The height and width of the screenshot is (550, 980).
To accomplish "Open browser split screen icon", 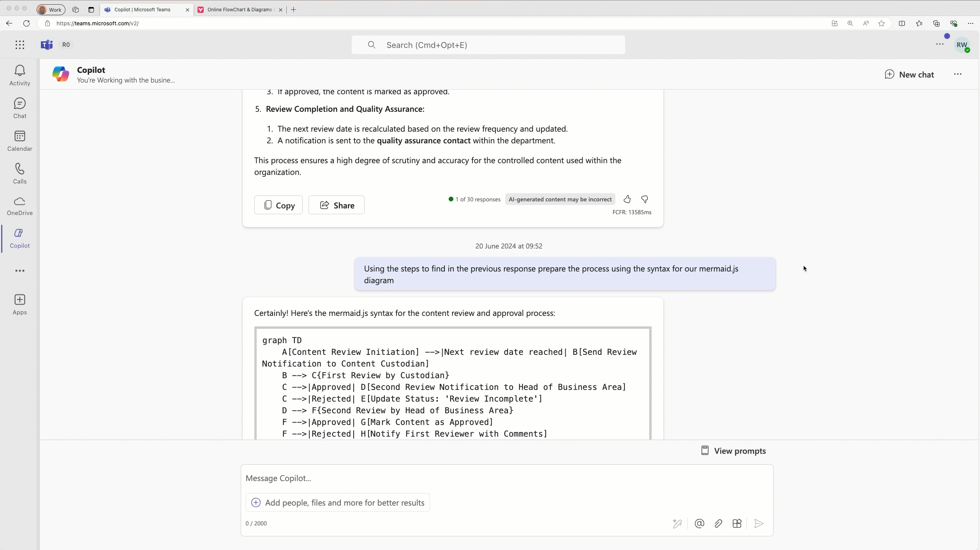I will (902, 23).
